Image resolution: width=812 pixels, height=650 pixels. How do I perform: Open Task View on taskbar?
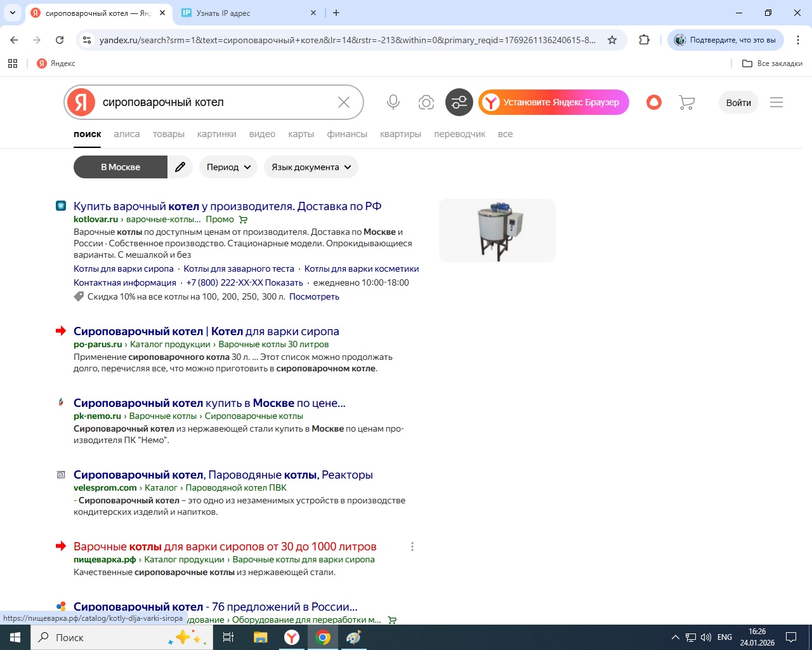(x=228, y=637)
